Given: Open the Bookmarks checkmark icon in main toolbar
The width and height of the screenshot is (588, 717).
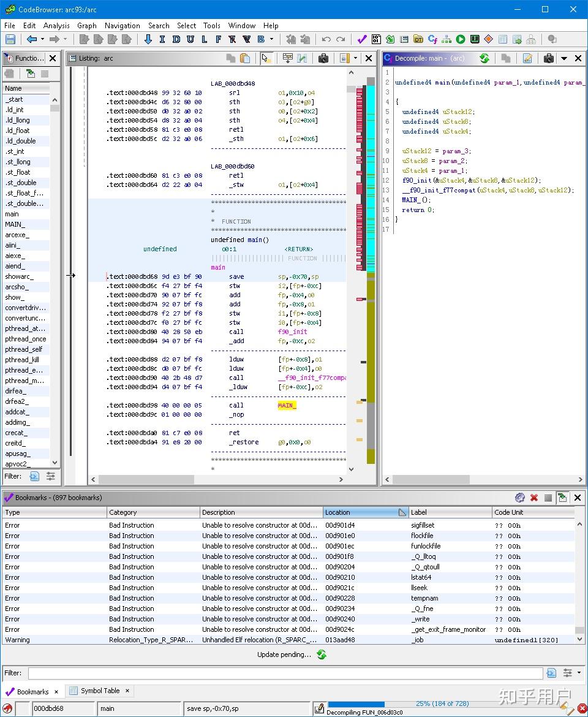Looking at the screenshot, I should (x=362, y=39).
